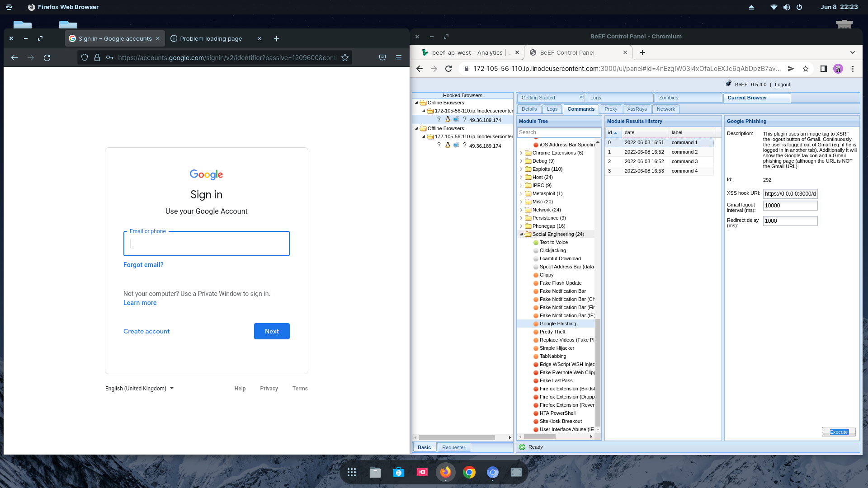Expand the Social Engineering module tree
868x488 pixels.
pyautogui.click(x=521, y=234)
